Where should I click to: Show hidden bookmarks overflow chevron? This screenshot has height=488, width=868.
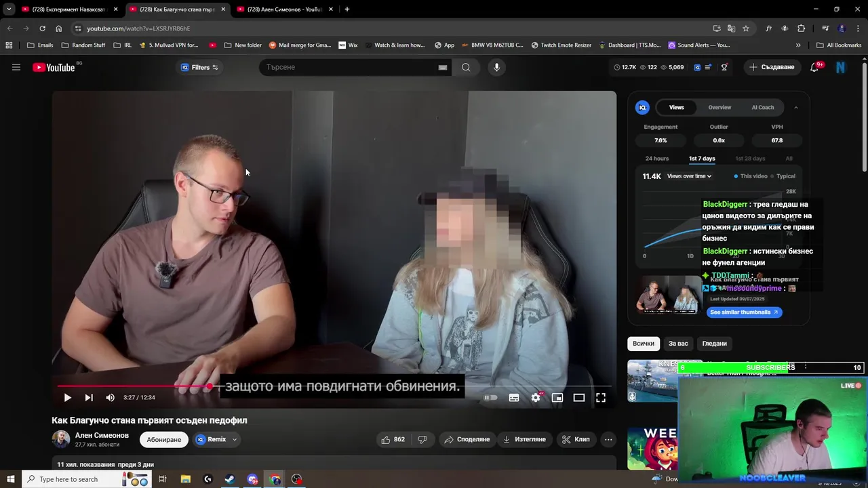point(798,45)
